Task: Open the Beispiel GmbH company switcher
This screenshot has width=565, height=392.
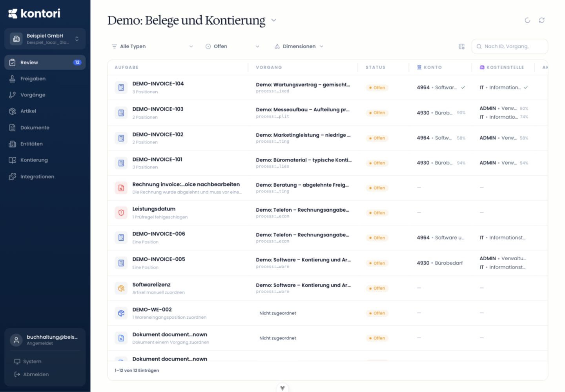Action: (x=45, y=39)
